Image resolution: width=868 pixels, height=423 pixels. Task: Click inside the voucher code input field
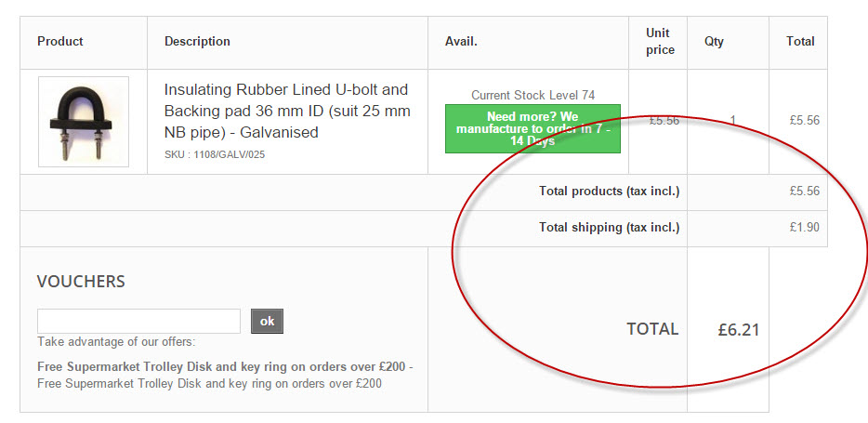click(x=138, y=321)
